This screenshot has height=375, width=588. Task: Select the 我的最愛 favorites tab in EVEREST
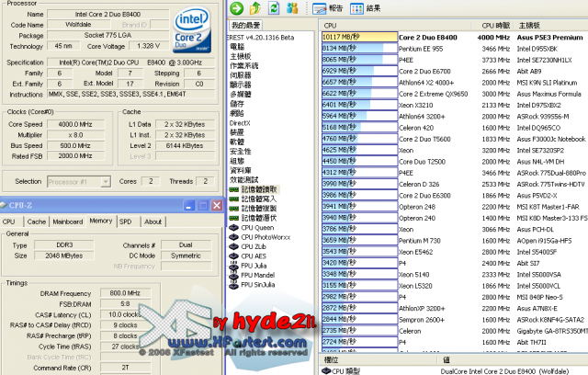pos(245,25)
